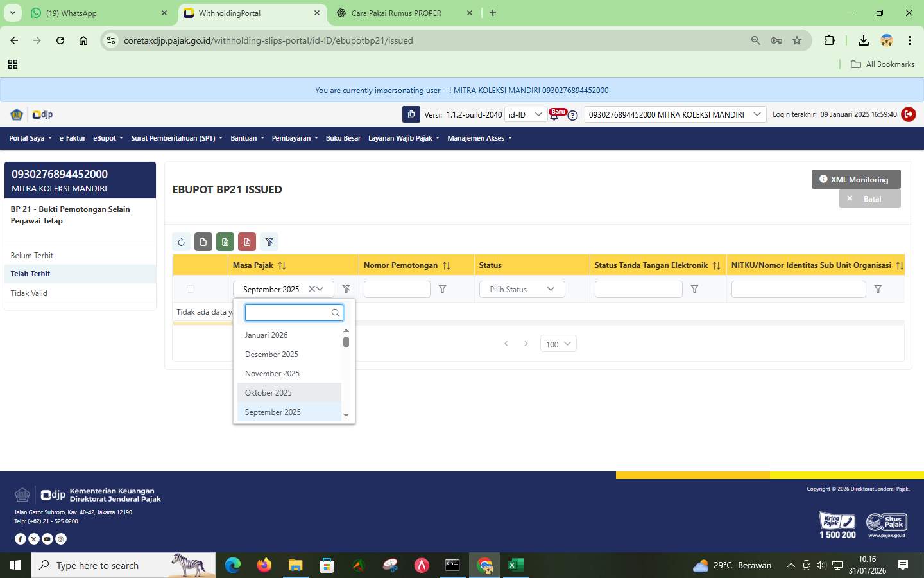The width and height of the screenshot is (924, 578).
Task: Click the Belum Terbit link
Action: (x=32, y=255)
